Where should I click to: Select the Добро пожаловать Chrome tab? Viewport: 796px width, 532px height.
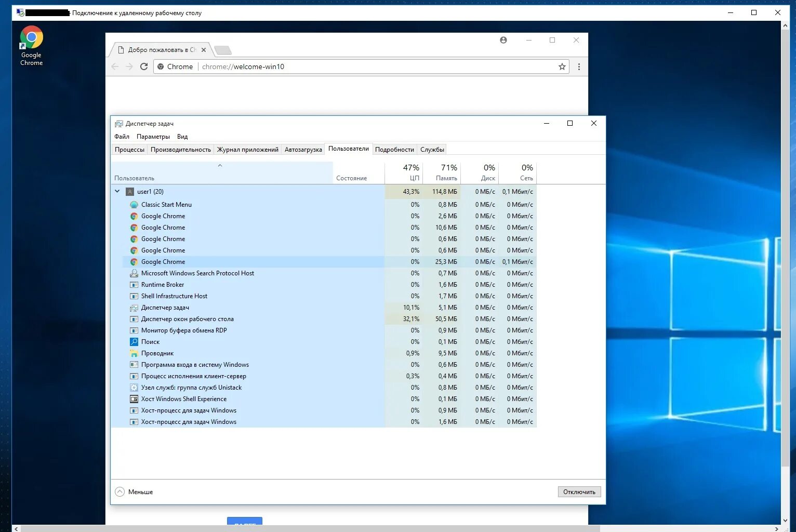coord(161,50)
